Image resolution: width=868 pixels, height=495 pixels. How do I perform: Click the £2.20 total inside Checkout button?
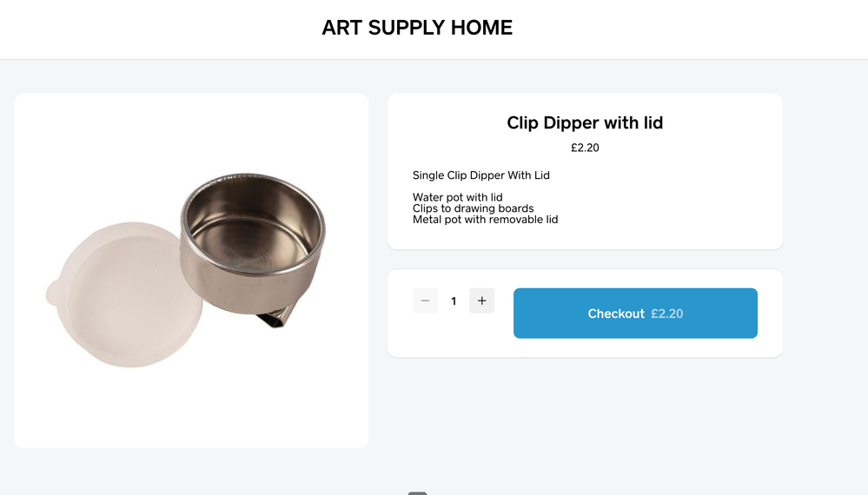667,313
